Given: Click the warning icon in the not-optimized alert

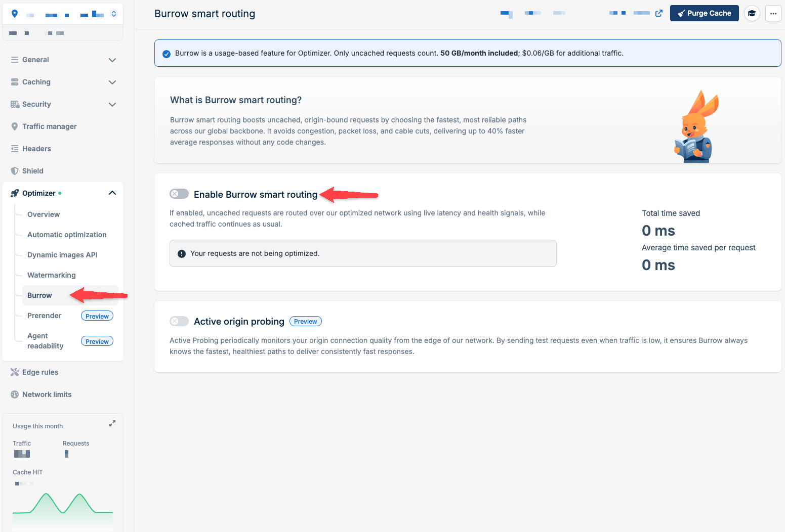Looking at the screenshot, I should pos(182,254).
